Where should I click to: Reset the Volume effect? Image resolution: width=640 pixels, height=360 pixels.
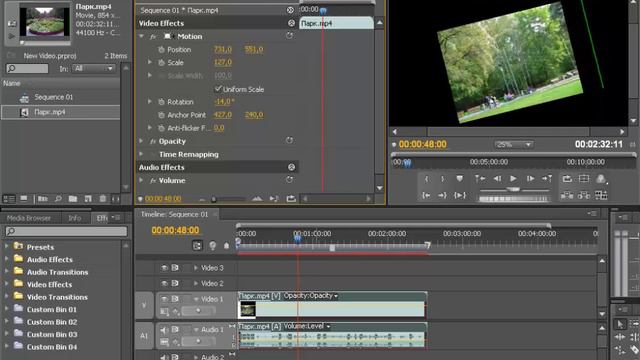[x=289, y=180]
